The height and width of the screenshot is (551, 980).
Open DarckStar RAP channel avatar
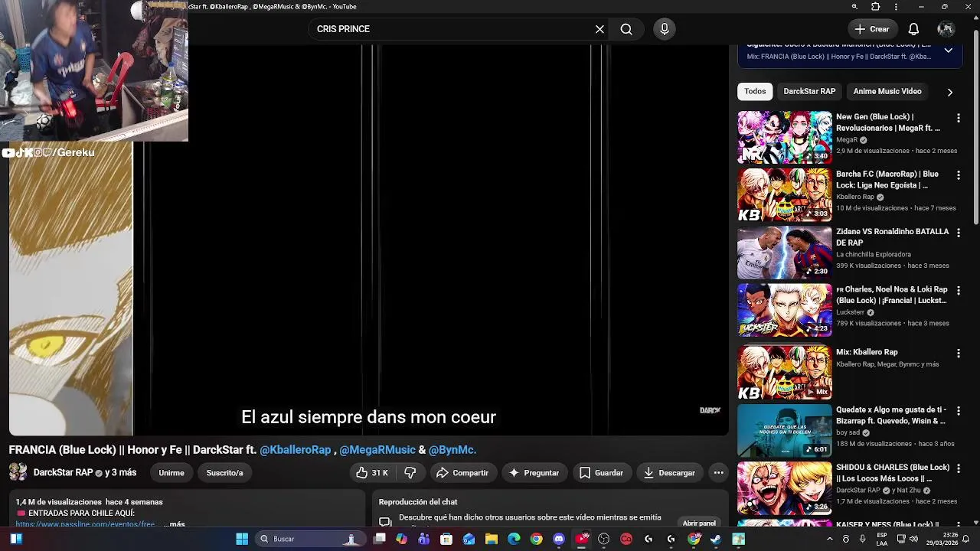(x=18, y=472)
